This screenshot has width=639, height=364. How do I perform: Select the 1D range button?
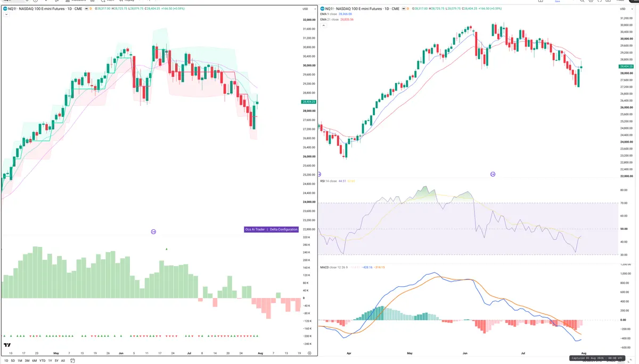6,360
